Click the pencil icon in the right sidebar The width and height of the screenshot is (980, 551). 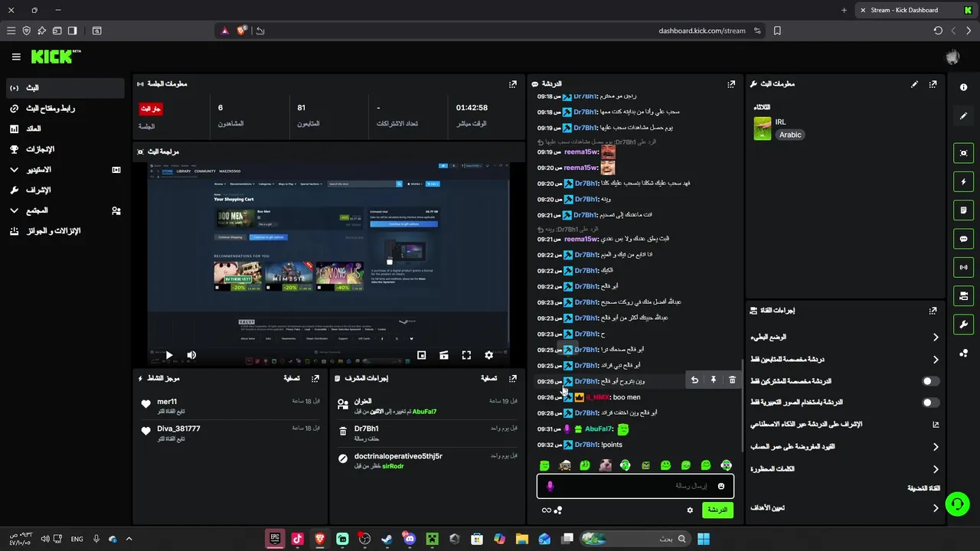click(964, 116)
